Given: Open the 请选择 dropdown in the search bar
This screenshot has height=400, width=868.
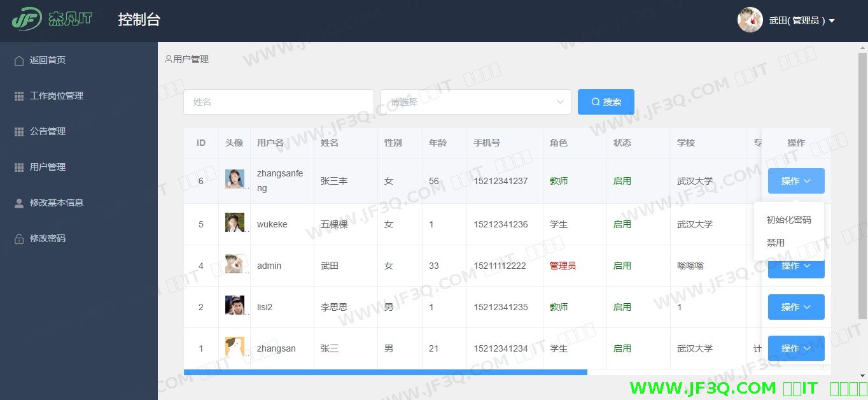Looking at the screenshot, I should click(x=475, y=102).
